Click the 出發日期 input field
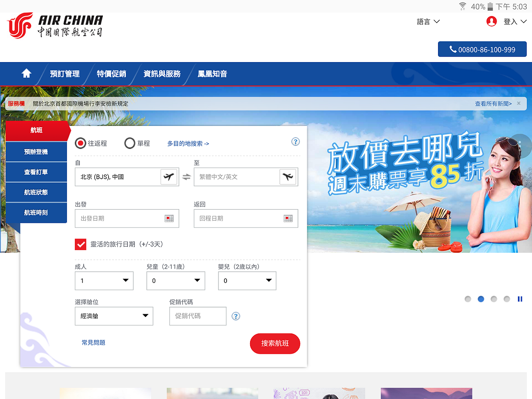Viewport: 532px width, 399px height. [127, 219]
